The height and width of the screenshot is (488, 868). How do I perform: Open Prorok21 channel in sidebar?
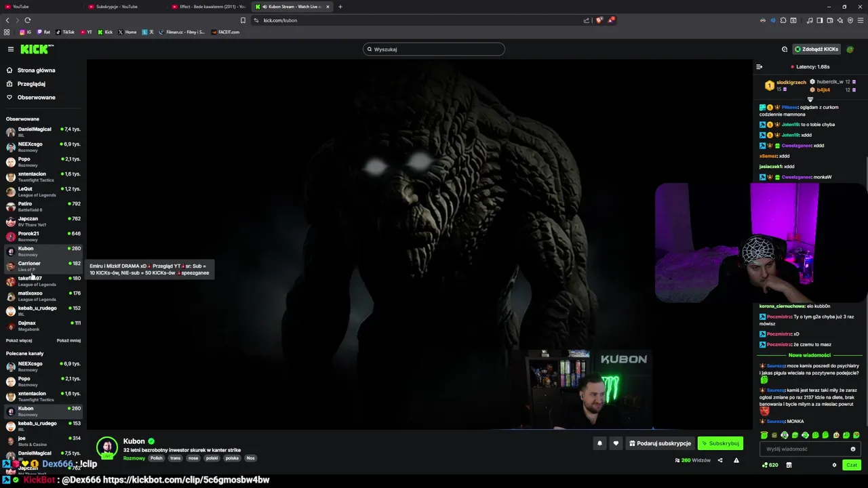click(x=43, y=236)
